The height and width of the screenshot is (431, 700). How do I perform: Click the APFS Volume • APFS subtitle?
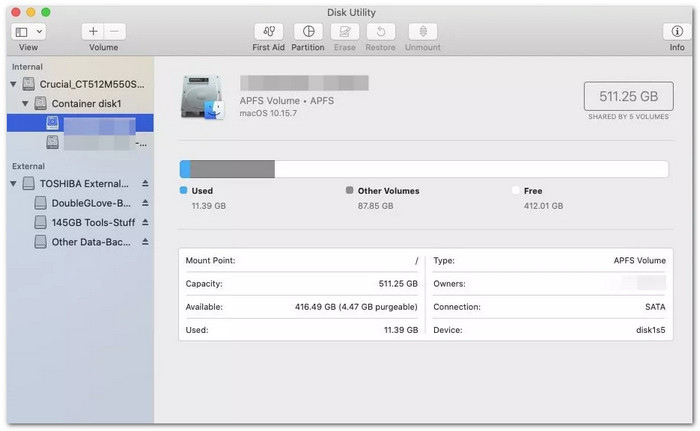click(287, 101)
